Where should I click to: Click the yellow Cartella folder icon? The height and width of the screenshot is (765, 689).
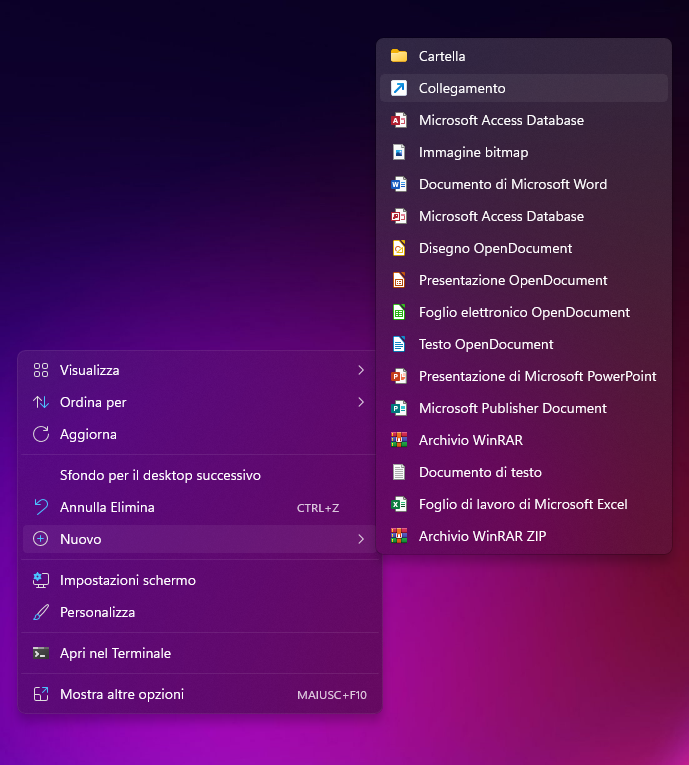(399, 56)
